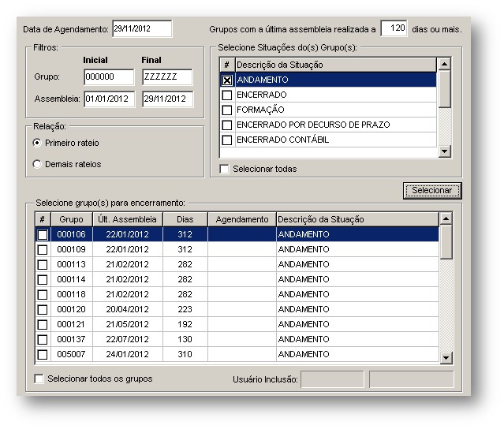Screen dimensions: 504x429
Task: Click the groups table scrollbar thumb
Action: [446, 242]
